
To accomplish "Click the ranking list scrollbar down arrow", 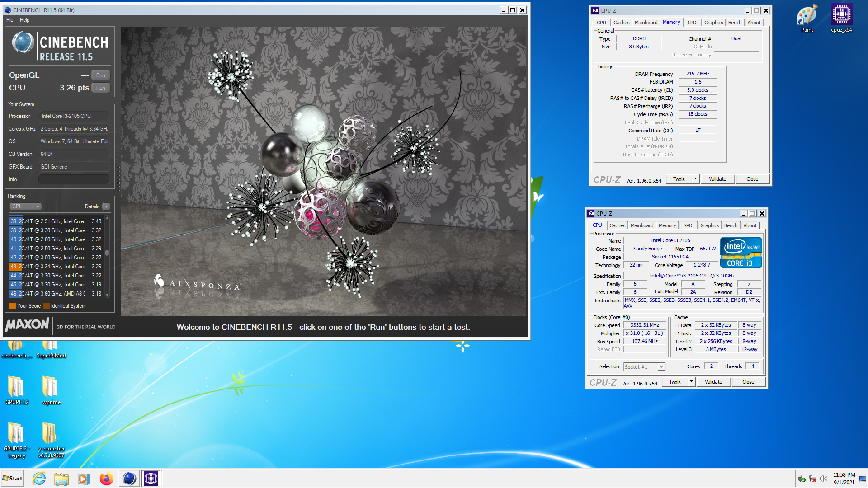I will tap(107, 295).
